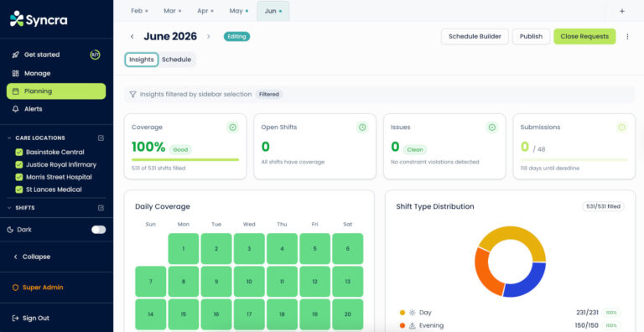644x332 pixels.
Task: Uncheck Morris Street Hospital checkbox
Action: [19, 177]
